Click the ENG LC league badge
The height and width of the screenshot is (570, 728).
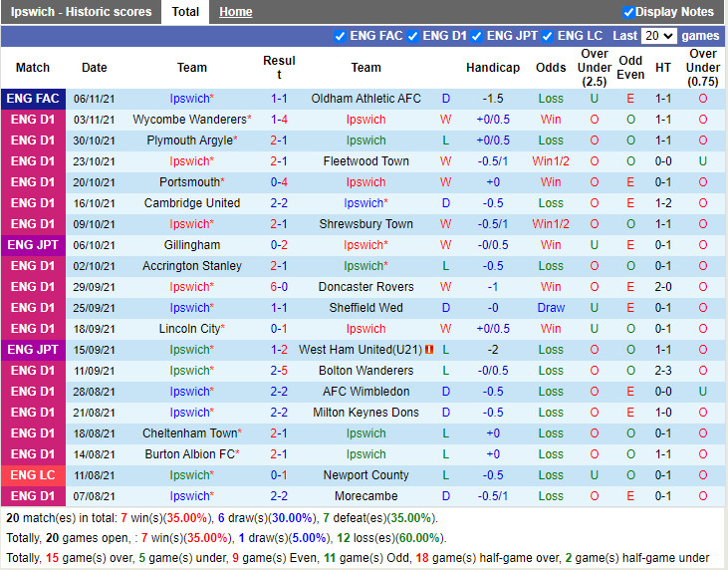click(x=33, y=475)
